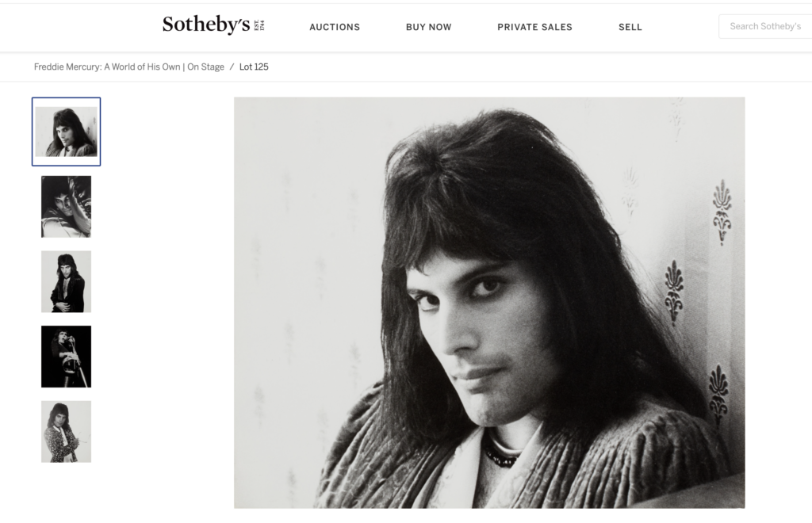812x523 pixels.
Task: Show the second thumbnail of reclining portrait
Action: 67,206
